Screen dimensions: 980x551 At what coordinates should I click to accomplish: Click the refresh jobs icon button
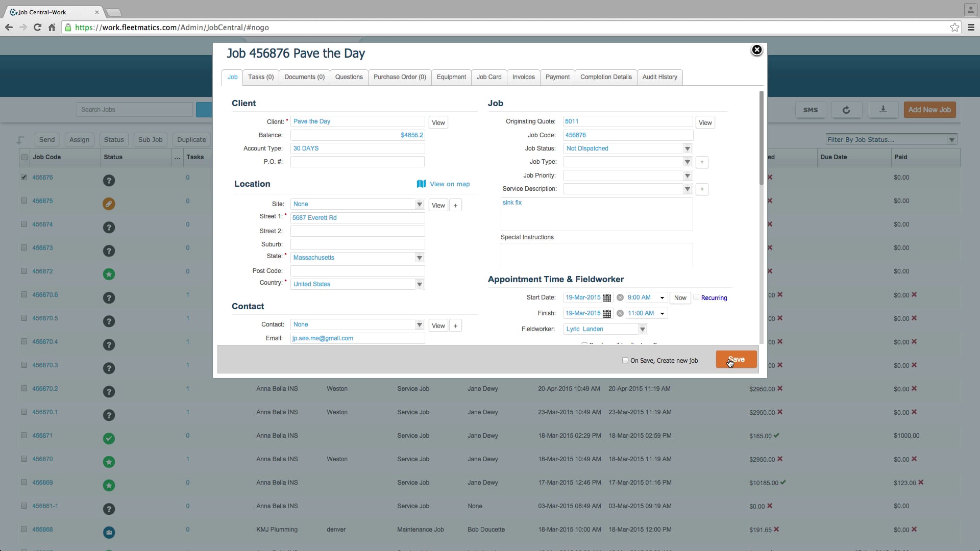pos(846,110)
